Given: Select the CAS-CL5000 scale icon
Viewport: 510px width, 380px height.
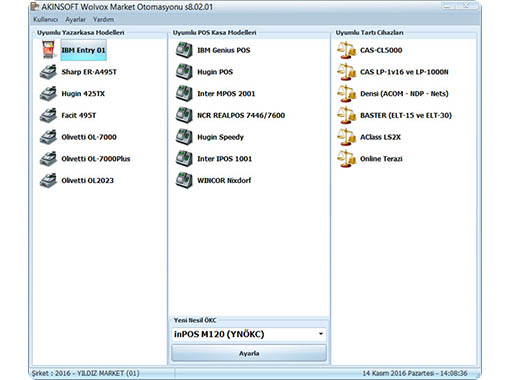Looking at the screenshot, I should 346,50.
